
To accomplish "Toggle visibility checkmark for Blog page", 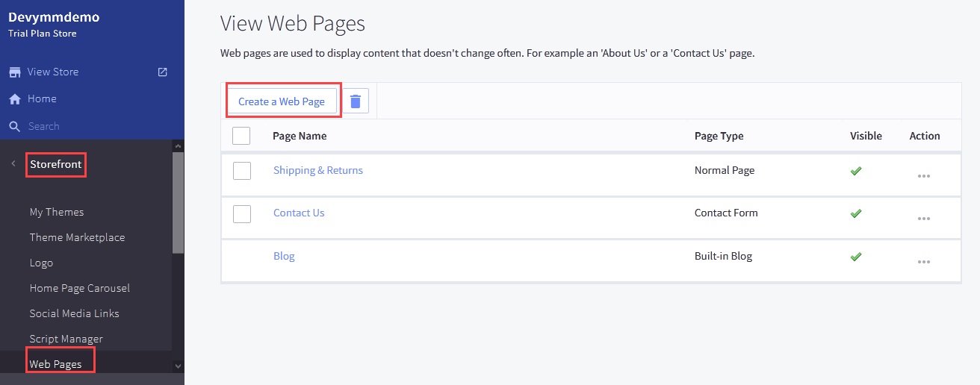I will 856,257.
